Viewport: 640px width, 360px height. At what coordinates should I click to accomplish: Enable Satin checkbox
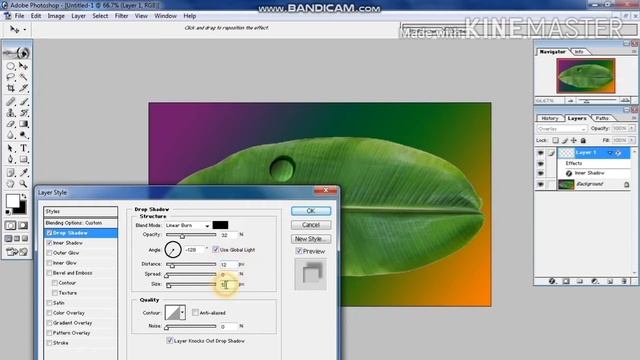[x=49, y=303]
